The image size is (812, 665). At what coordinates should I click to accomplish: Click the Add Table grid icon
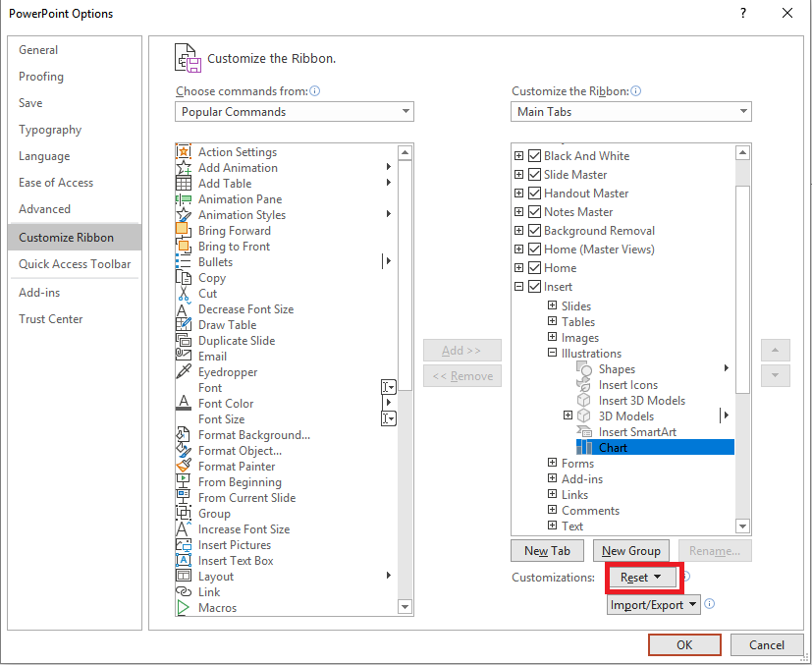coord(184,184)
